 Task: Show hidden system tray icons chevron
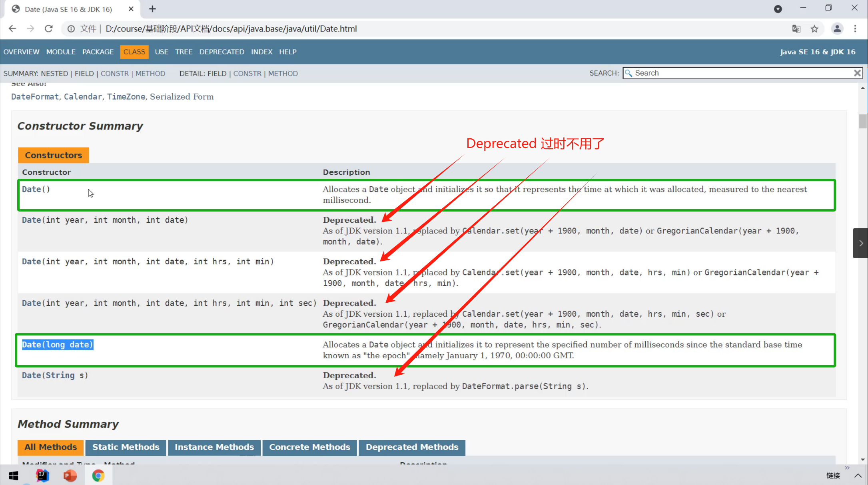point(858,475)
